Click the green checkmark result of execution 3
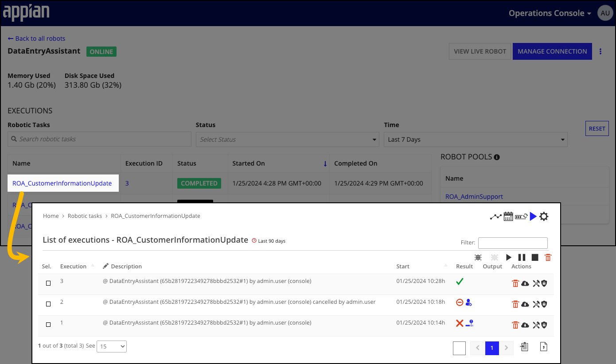The image size is (616, 364). [460, 281]
